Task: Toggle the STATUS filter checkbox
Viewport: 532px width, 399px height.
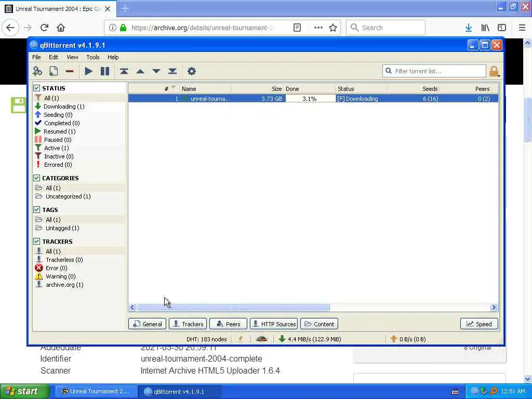Action: [x=37, y=88]
